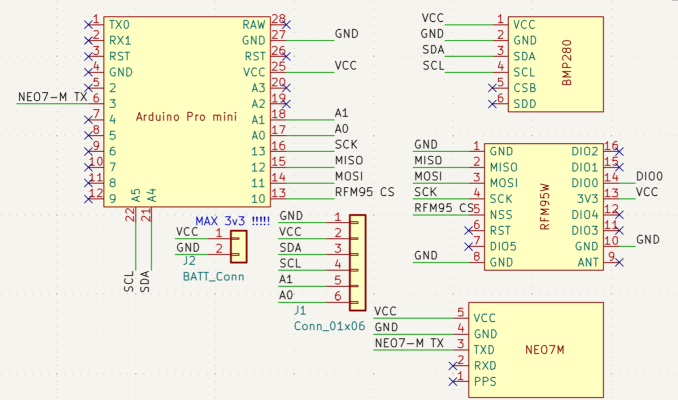Select RFM95 CS label at RFM95W NSS pin
The height and width of the screenshot is (400, 678).
click(444, 208)
